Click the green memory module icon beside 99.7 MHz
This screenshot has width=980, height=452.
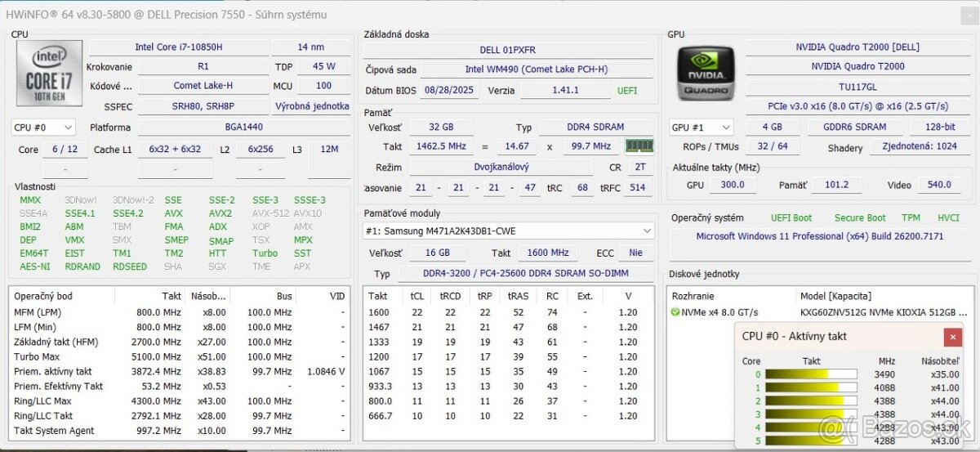point(639,146)
